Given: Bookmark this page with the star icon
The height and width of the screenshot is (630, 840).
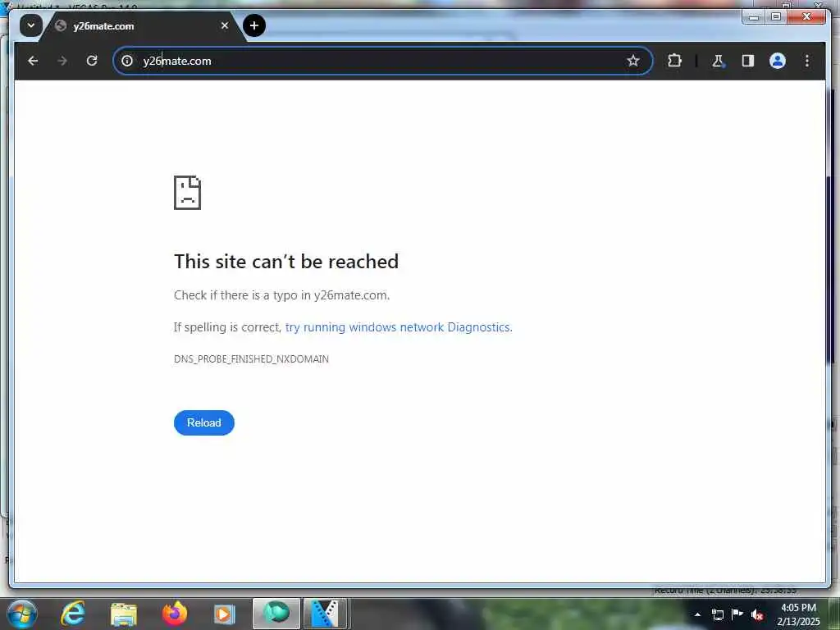Looking at the screenshot, I should point(633,61).
